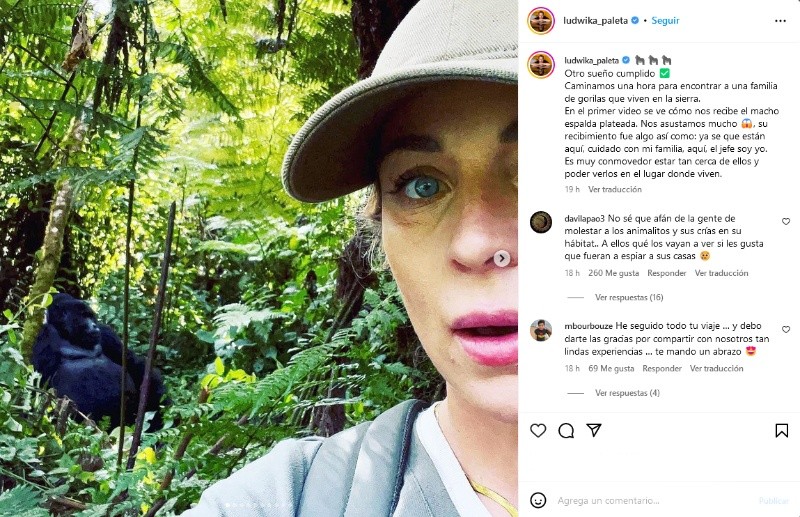
Task: Like mbourbouze's comment
Action: pos(786,329)
